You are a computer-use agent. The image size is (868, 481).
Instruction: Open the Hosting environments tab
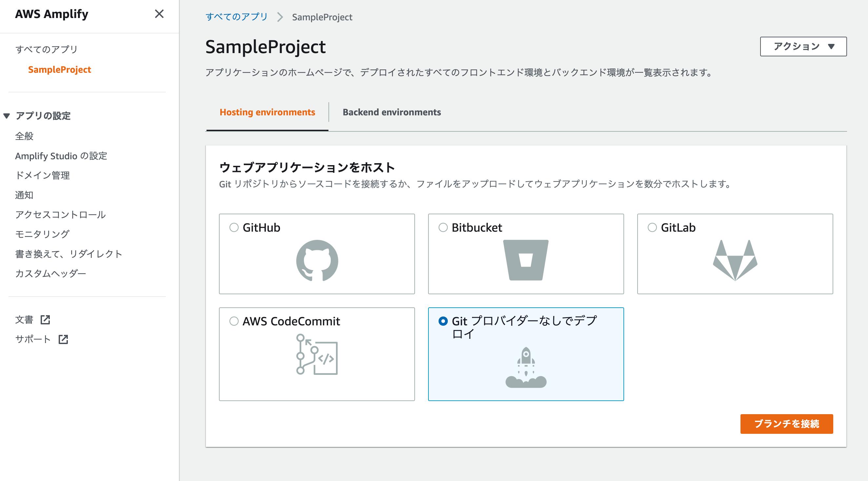click(x=267, y=112)
